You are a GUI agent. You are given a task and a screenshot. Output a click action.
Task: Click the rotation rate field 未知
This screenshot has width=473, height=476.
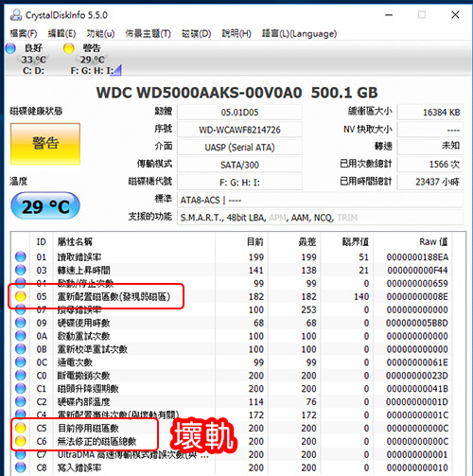[430, 148]
